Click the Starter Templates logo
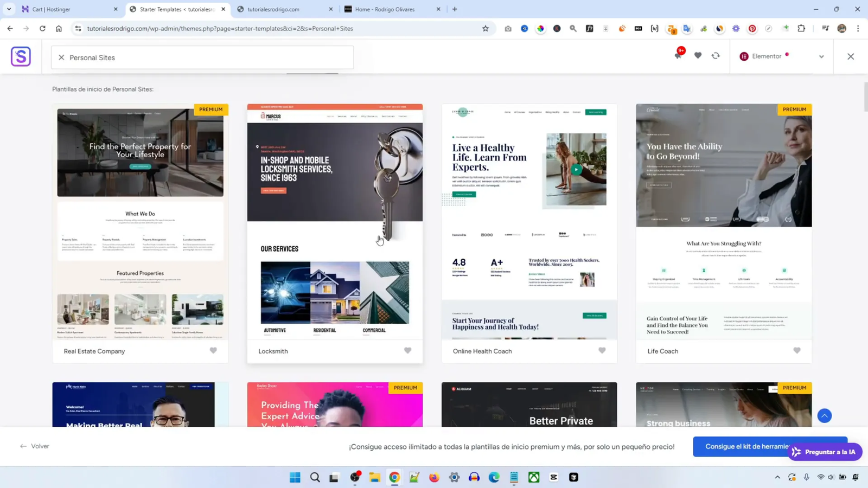Viewport: 868px width, 488px height. click(21, 56)
